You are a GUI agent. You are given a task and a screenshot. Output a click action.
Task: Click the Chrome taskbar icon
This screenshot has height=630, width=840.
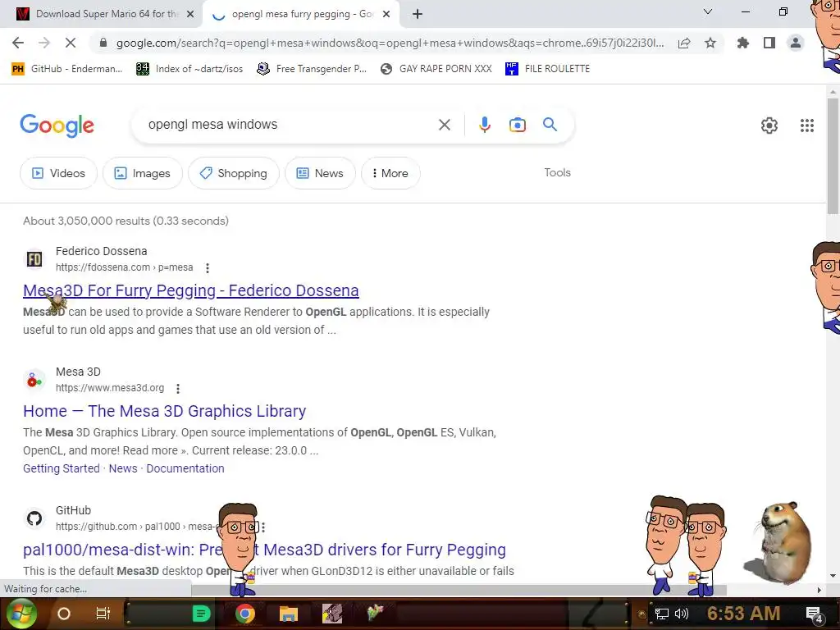[x=244, y=614]
